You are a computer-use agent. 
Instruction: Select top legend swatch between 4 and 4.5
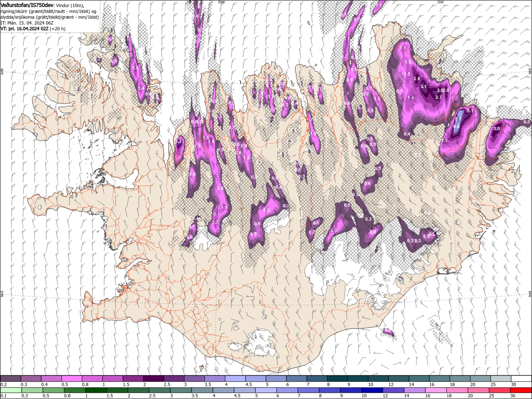(x=235, y=379)
